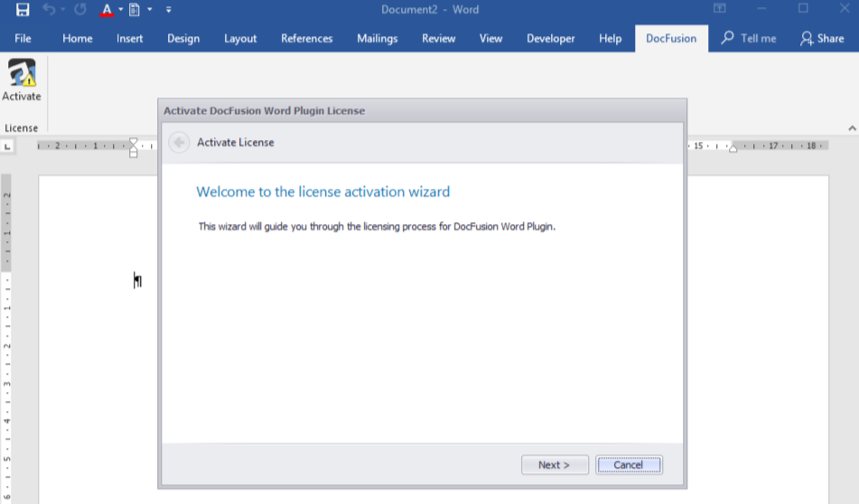The width and height of the screenshot is (859, 504).
Task: Click the Tell me search box
Action: (x=748, y=38)
